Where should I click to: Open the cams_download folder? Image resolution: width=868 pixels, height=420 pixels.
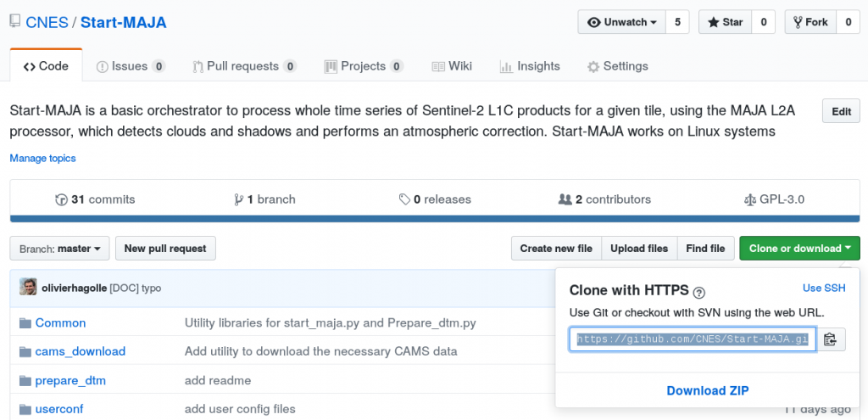pyautogui.click(x=81, y=352)
